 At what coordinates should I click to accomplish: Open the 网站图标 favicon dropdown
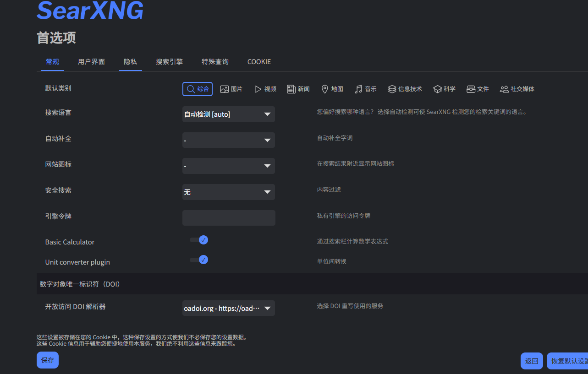pyautogui.click(x=229, y=166)
